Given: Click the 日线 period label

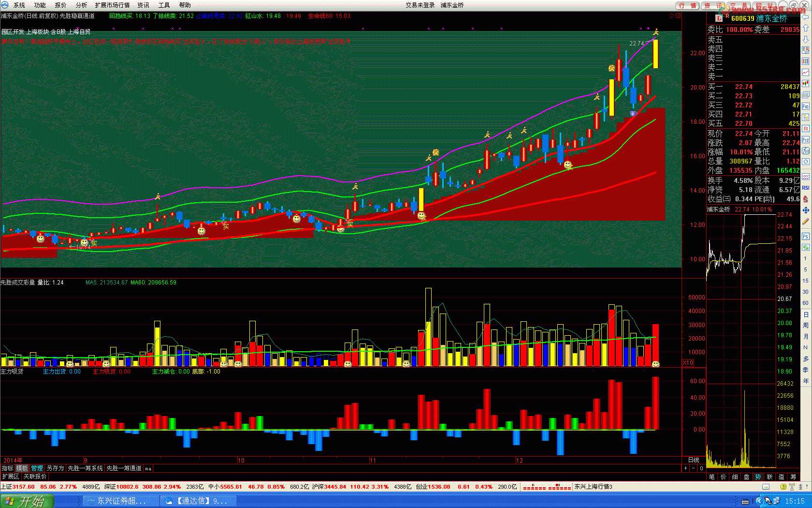Looking at the screenshot, I should 694,460.
